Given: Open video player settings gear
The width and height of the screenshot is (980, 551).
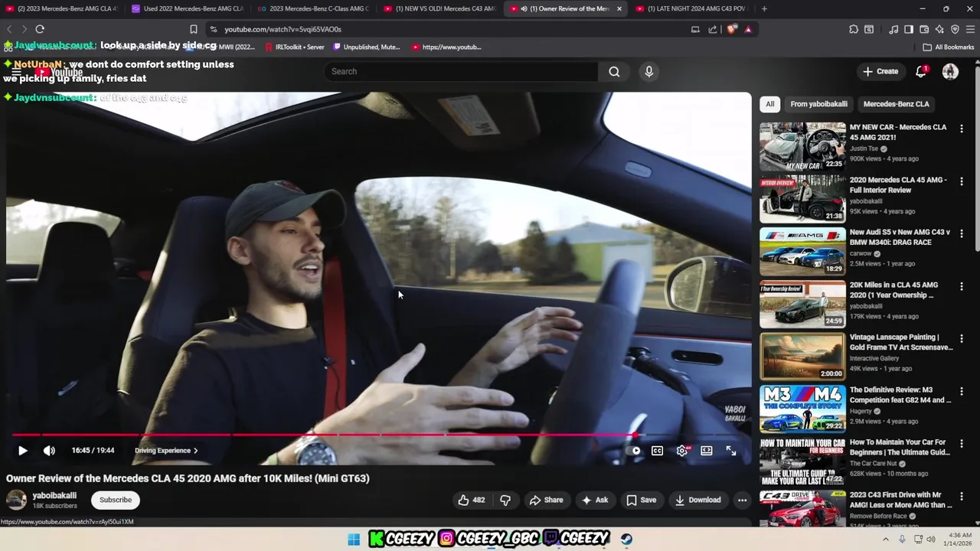Looking at the screenshot, I should (682, 451).
